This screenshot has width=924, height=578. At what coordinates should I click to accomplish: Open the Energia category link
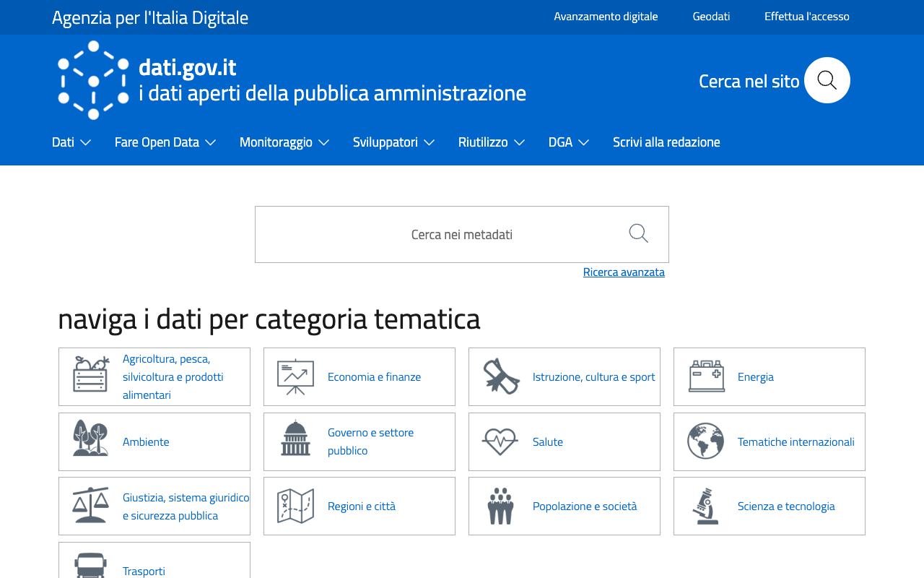(x=756, y=376)
